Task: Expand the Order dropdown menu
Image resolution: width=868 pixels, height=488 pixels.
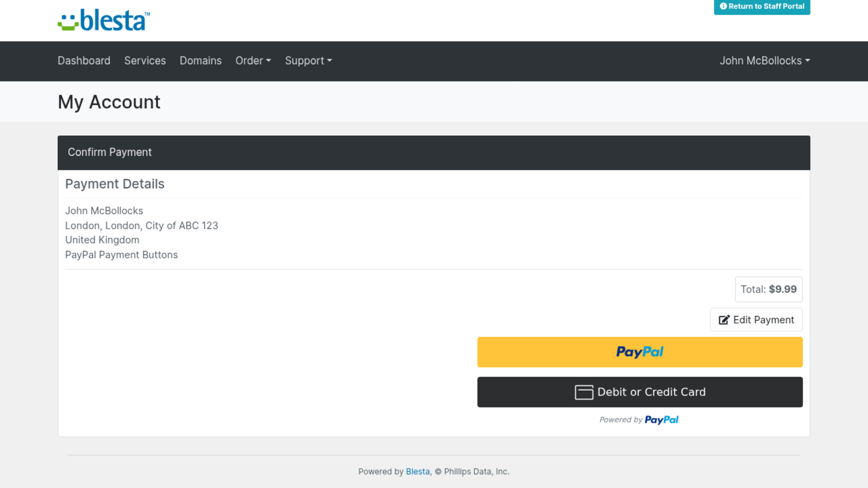Action: click(253, 61)
